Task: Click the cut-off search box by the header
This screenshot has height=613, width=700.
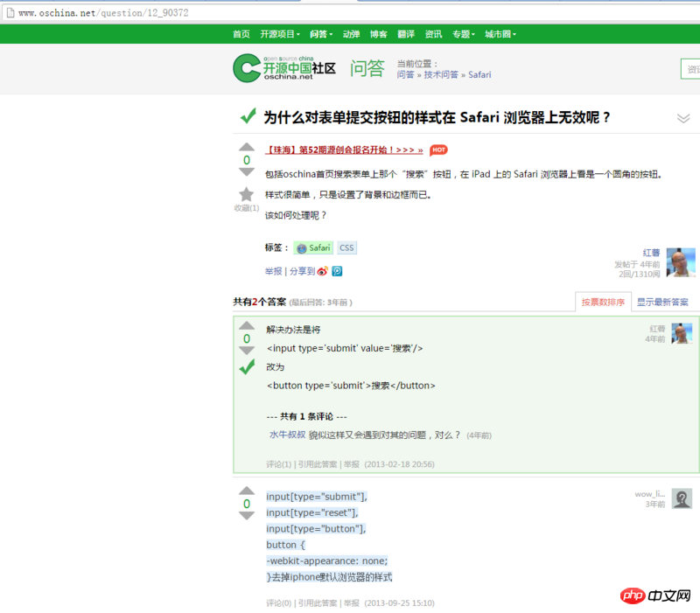Action: click(x=690, y=69)
